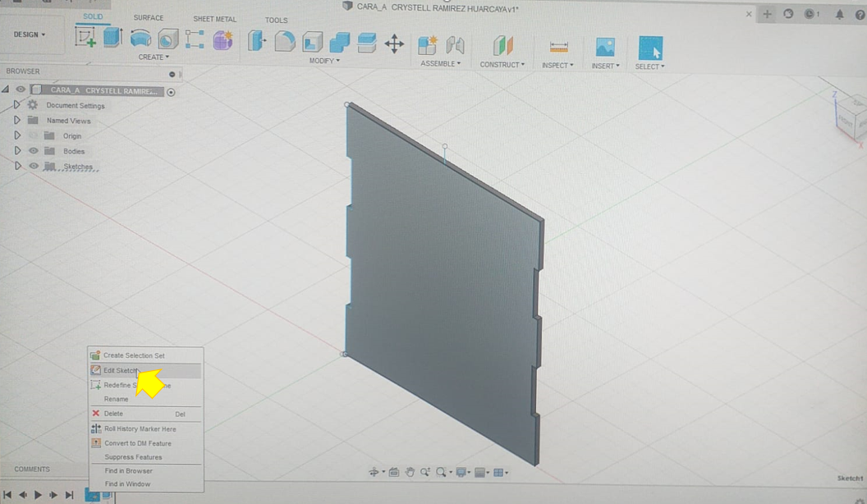
Task: Click the Sketch1 feature in the timeline
Action: click(90, 495)
